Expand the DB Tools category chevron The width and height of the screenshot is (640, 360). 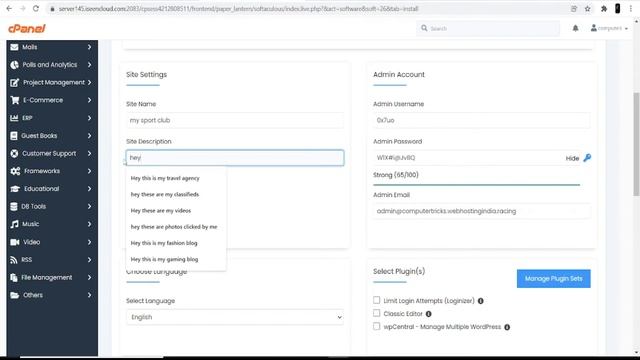pyautogui.click(x=89, y=207)
